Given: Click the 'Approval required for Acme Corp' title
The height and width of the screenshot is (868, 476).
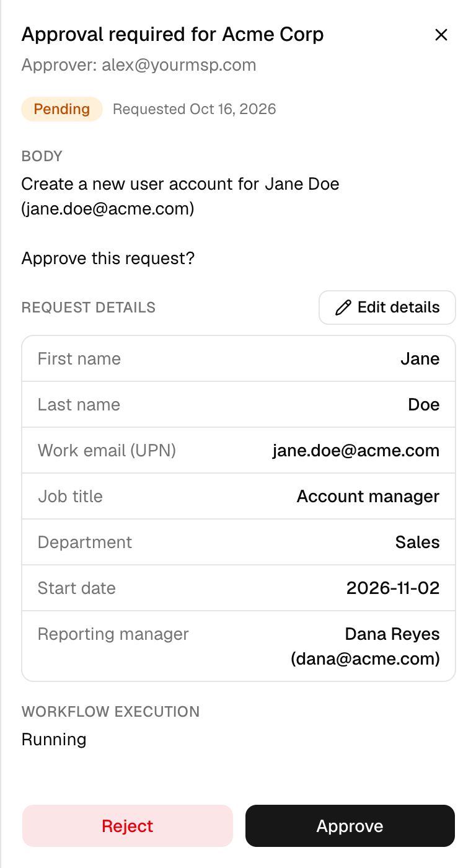Looking at the screenshot, I should click(x=172, y=34).
